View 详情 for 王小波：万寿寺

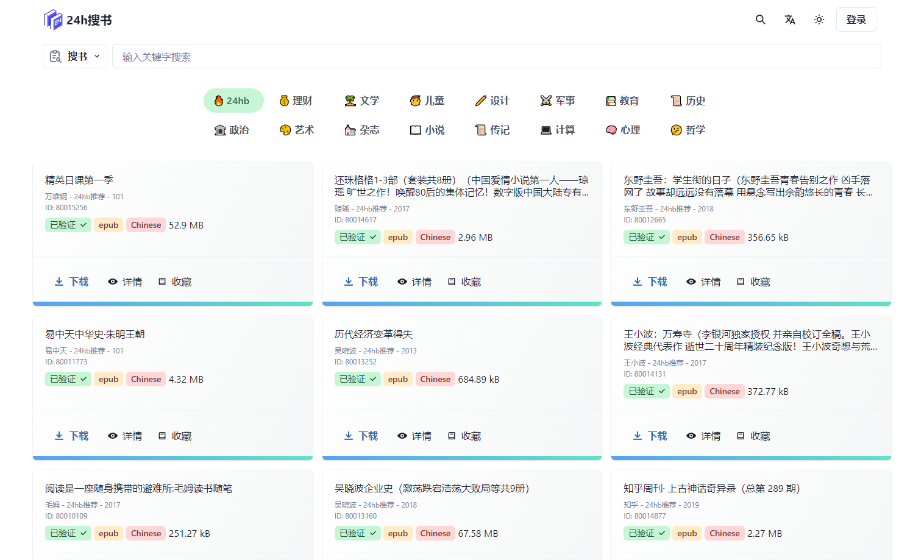point(703,436)
